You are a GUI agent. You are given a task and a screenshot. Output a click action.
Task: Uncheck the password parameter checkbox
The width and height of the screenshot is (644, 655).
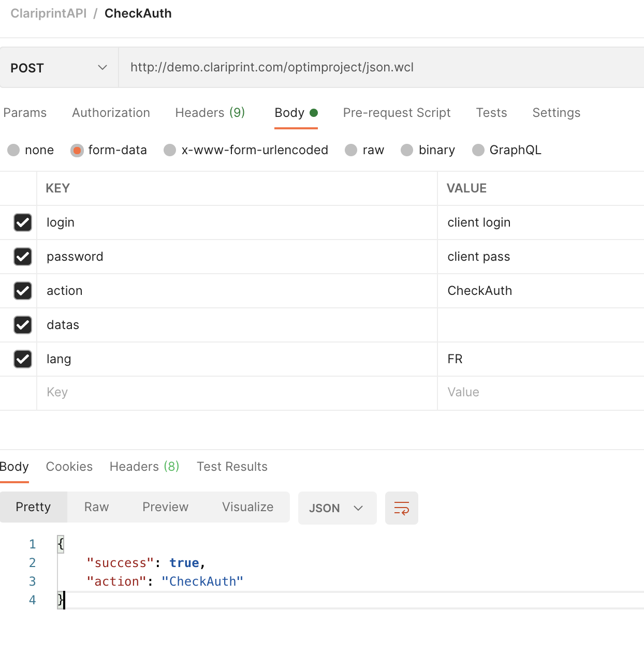coord(23,257)
